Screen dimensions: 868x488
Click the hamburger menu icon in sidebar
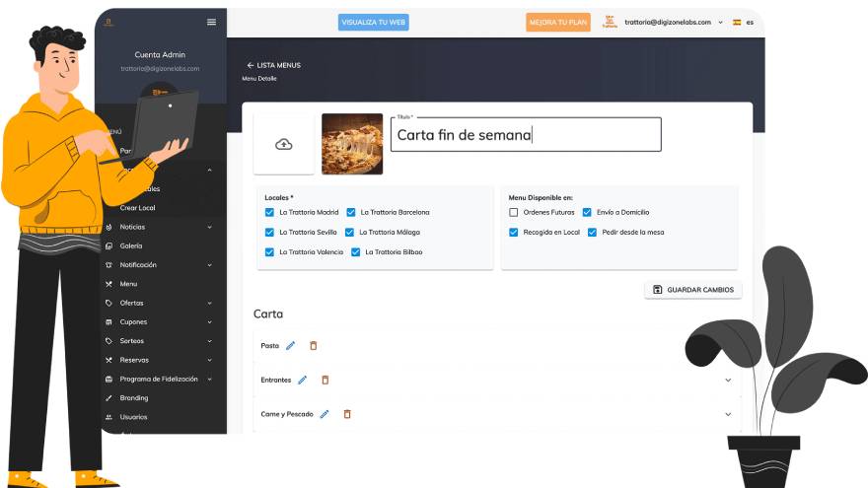211,22
